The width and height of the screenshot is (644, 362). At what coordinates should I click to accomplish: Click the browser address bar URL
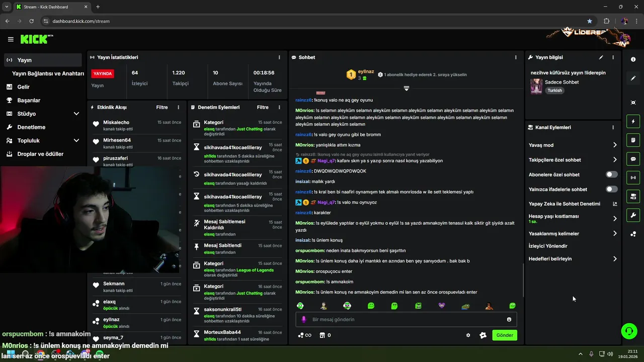point(81,21)
